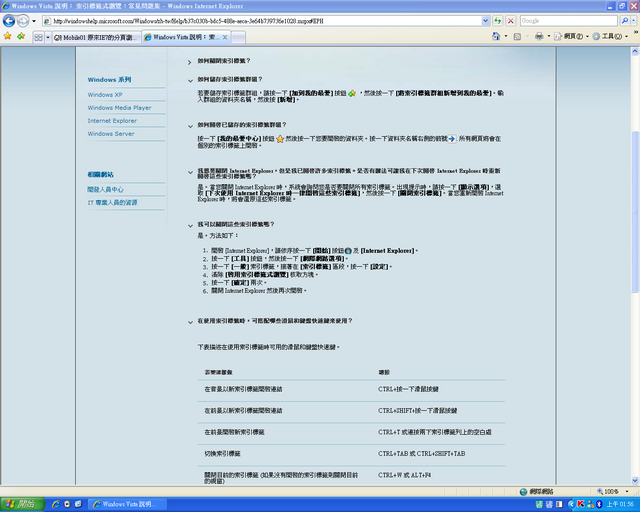The height and width of the screenshot is (512, 640).
Task: Launch Internet Explorer from Quick Launch
Action: 56,504
